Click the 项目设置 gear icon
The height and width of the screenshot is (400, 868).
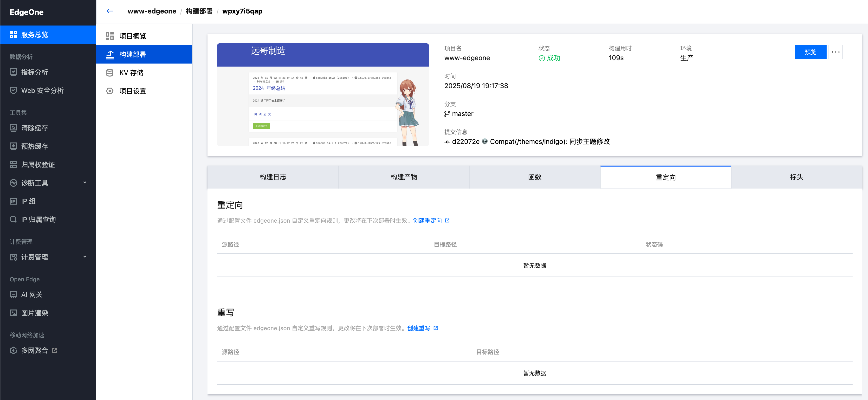tap(110, 91)
